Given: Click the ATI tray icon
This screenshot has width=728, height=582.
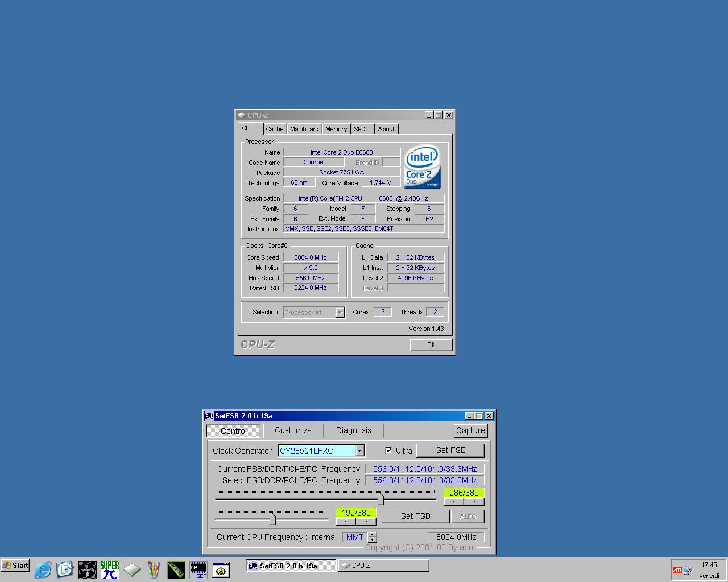Looking at the screenshot, I should tap(677, 570).
